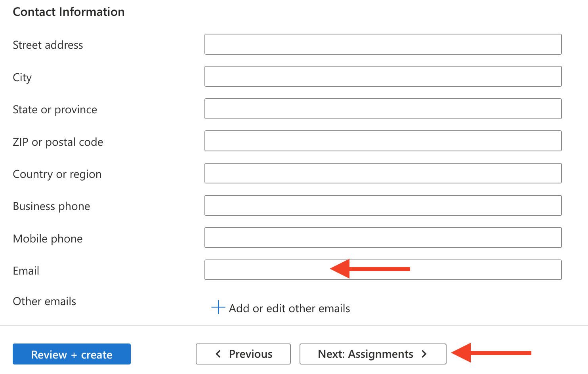Click the Mobile phone label text
The image size is (588, 374).
(48, 239)
